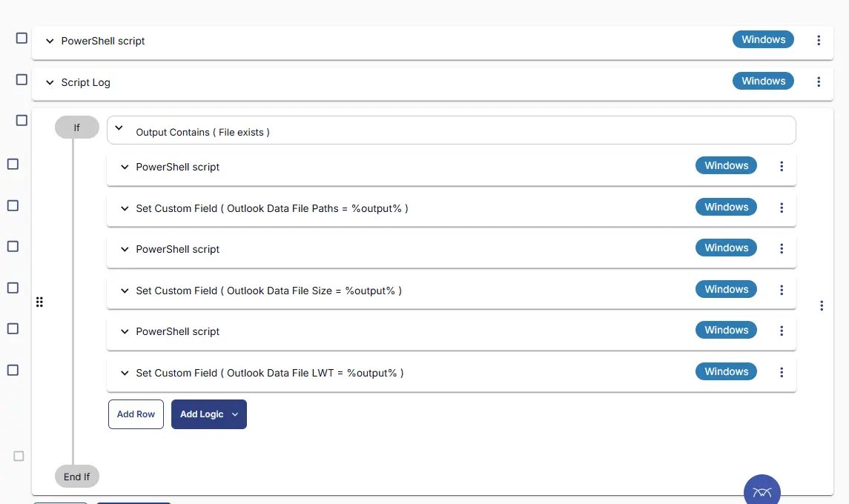Viewport: 849px width, 504px height.
Task: Expand Output Contains ( File exists ) condition
Action: point(119,128)
